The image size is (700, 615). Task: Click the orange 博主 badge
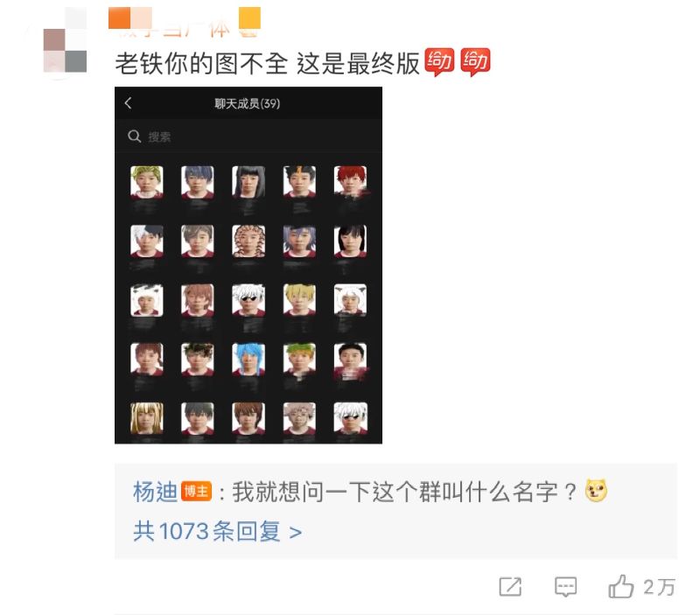pyautogui.click(x=196, y=492)
